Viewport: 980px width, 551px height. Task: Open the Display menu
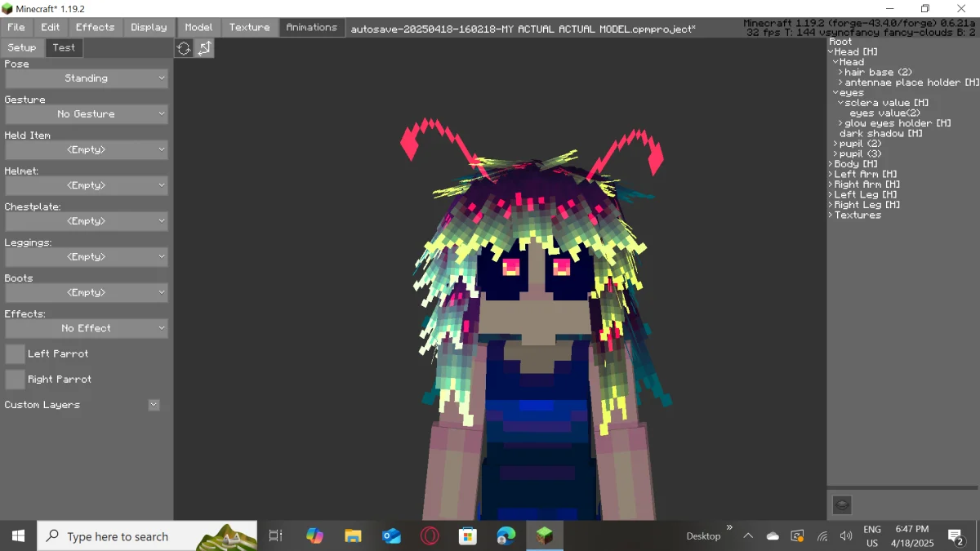click(149, 27)
